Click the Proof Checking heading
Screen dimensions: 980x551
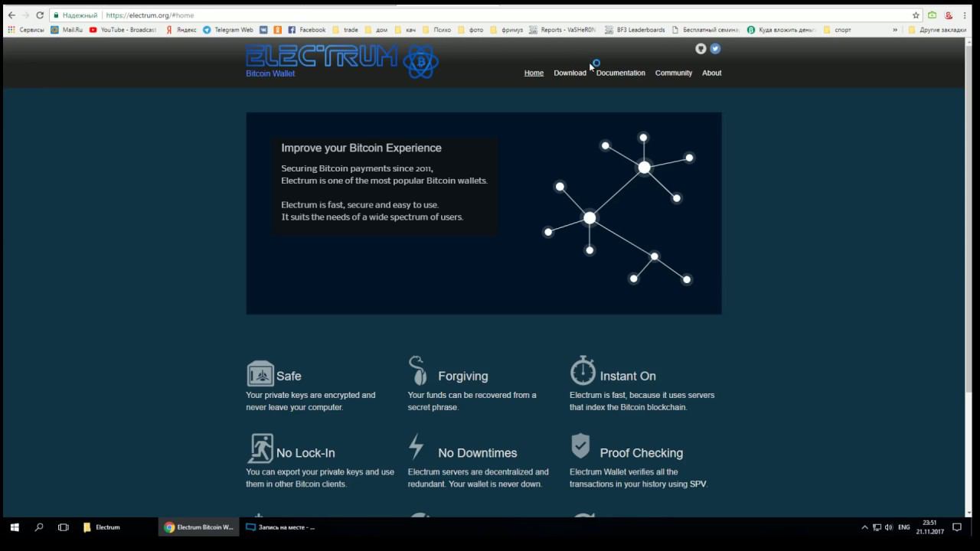[x=642, y=453]
